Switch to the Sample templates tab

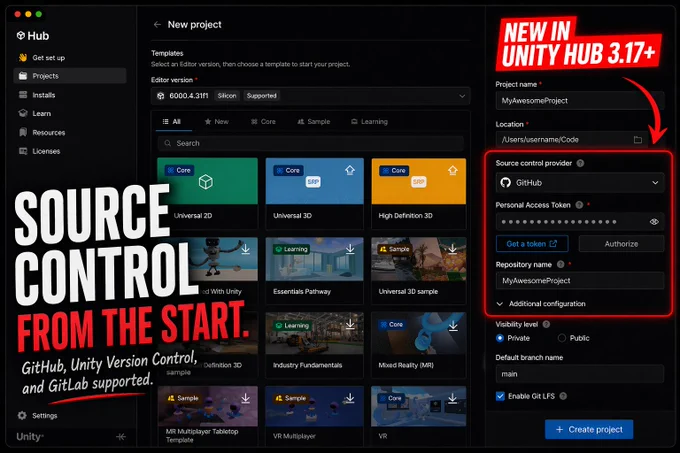[x=314, y=122]
